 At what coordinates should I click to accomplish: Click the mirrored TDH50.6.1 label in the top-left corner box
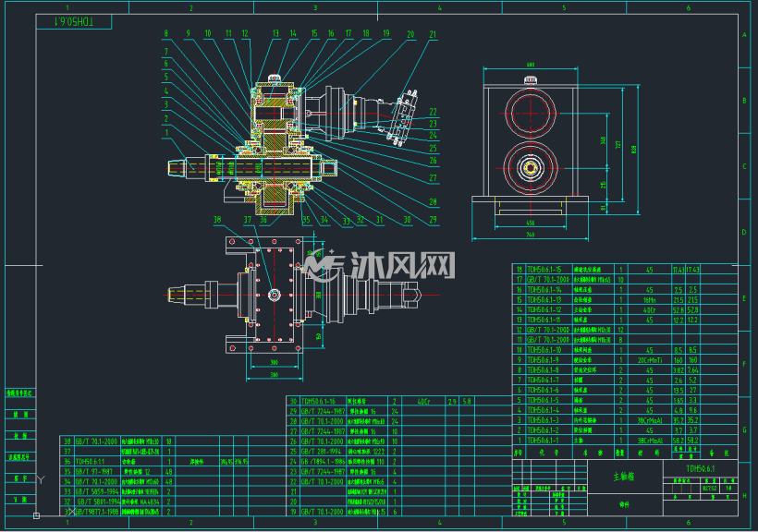[74, 22]
